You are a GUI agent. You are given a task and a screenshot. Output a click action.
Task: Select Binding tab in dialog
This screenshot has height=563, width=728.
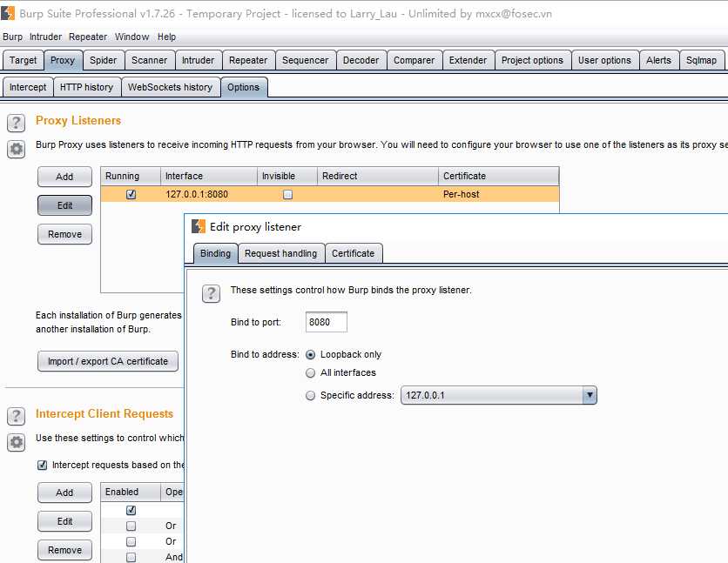(215, 253)
